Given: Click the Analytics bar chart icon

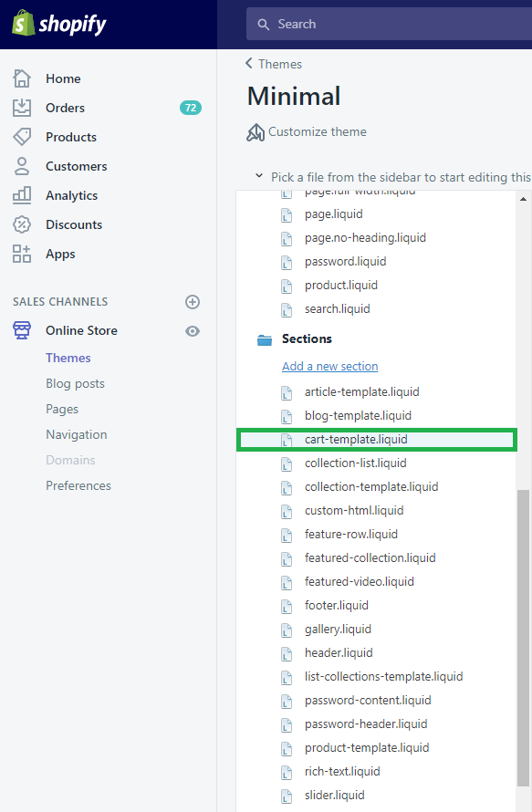Looking at the screenshot, I should (x=22, y=195).
